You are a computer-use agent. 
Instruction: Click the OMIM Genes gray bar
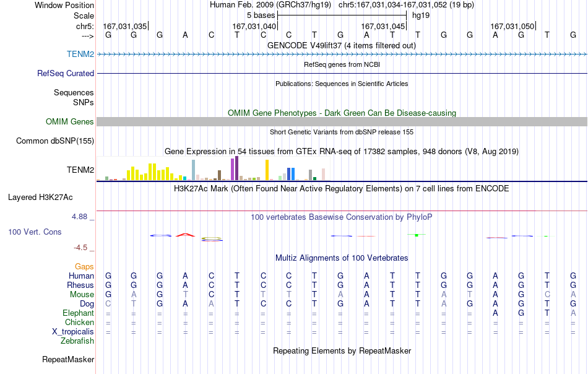tap(342, 121)
